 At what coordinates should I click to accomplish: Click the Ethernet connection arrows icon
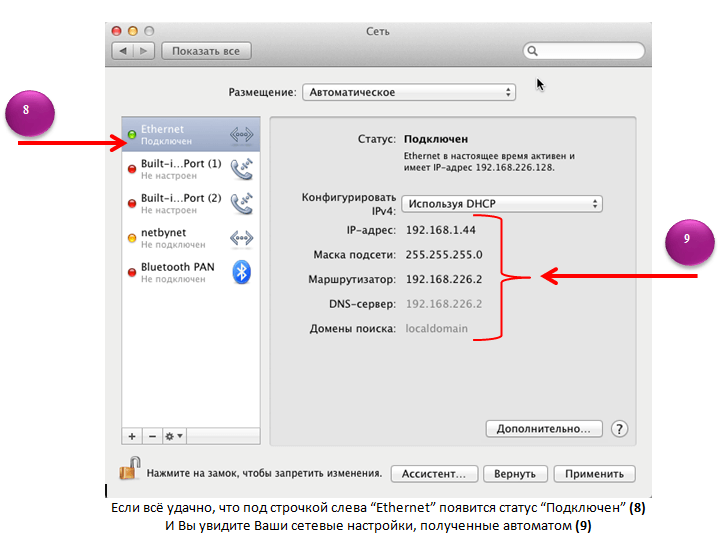point(241,135)
